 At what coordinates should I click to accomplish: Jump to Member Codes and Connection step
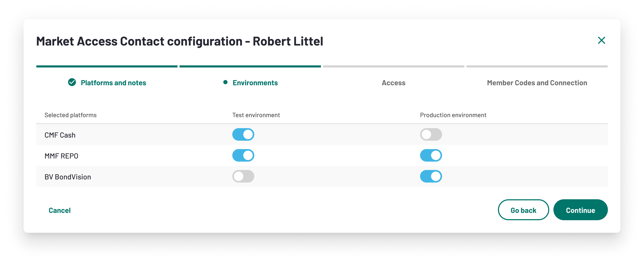537,83
